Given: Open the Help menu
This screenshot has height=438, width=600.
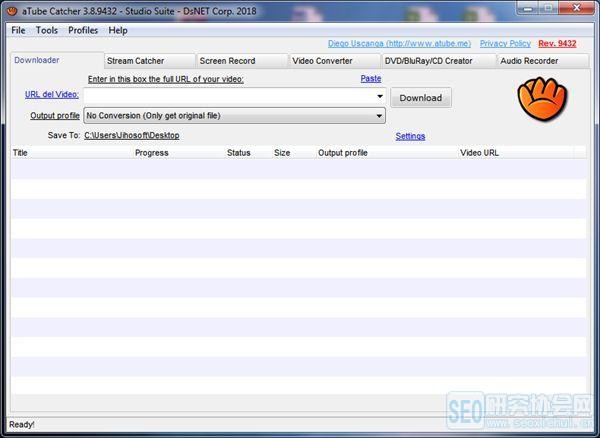Looking at the screenshot, I should click(x=118, y=30).
